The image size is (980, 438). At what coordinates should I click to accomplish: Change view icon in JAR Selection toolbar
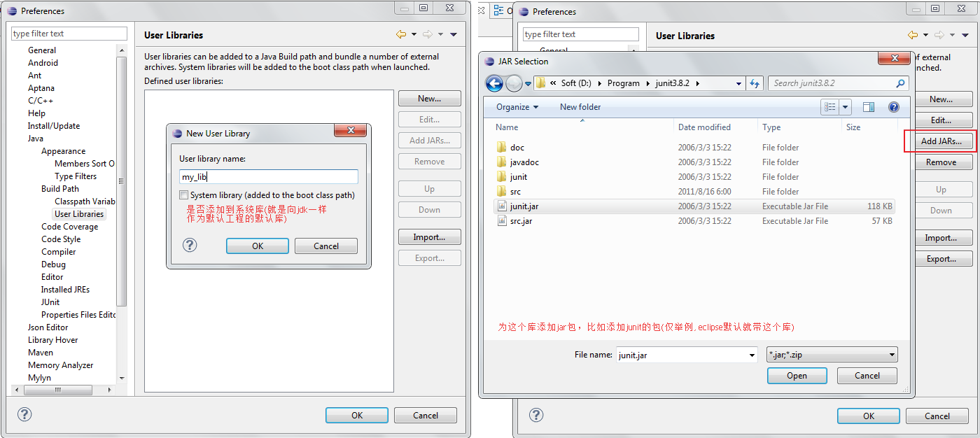point(830,107)
